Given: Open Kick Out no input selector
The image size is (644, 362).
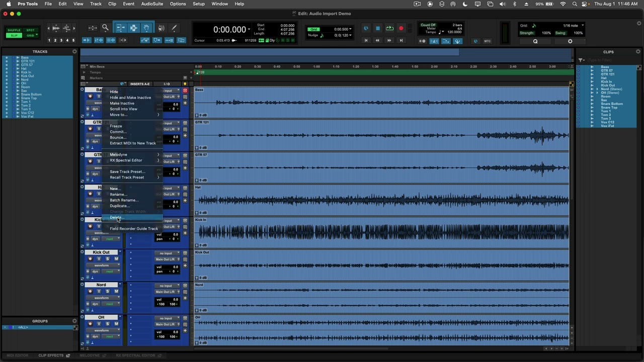Looking at the screenshot, I should 168,253.
